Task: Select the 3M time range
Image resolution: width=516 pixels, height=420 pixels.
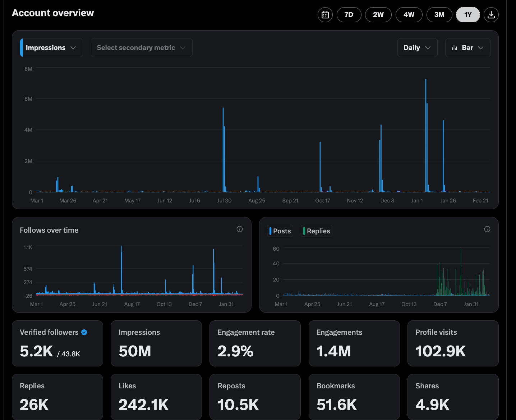Action: (x=439, y=15)
